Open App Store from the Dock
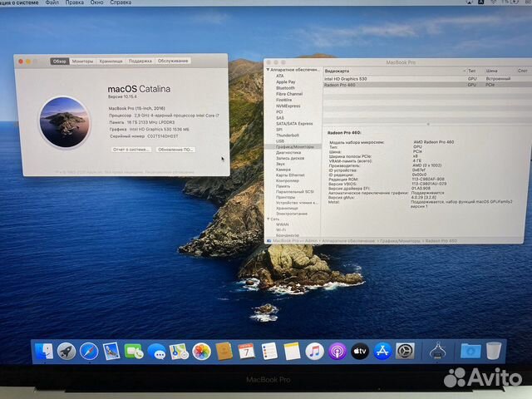Image resolution: width=532 pixels, height=399 pixels. pyautogui.click(x=382, y=351)
